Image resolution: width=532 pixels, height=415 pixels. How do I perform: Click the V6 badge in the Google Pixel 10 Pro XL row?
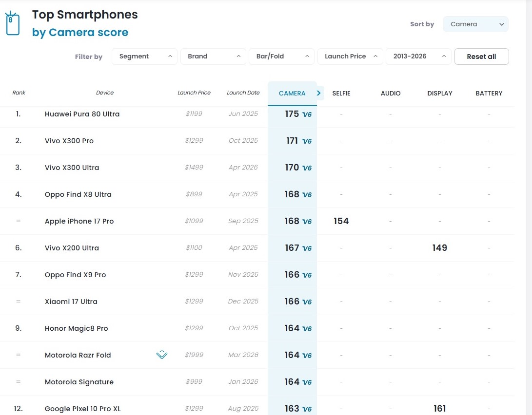(307, 409)
